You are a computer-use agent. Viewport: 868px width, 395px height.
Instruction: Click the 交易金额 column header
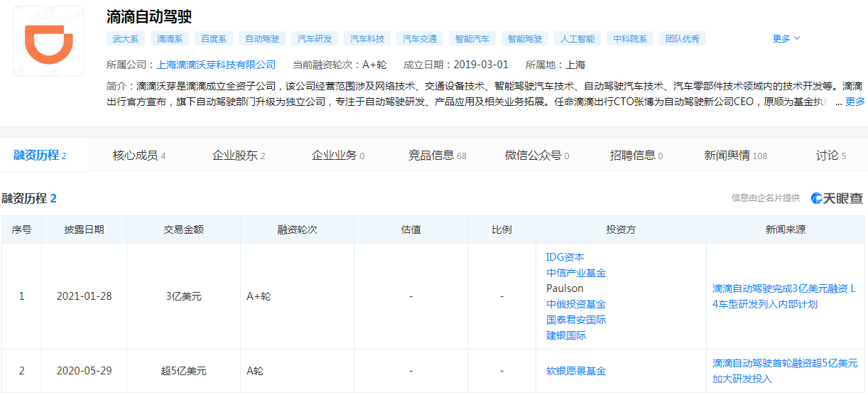183,229
